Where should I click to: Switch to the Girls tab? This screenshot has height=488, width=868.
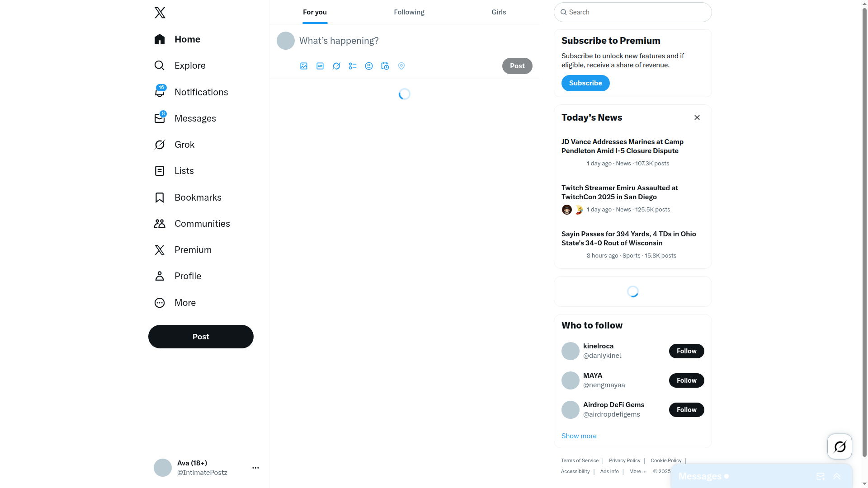[x=499, y=12]
